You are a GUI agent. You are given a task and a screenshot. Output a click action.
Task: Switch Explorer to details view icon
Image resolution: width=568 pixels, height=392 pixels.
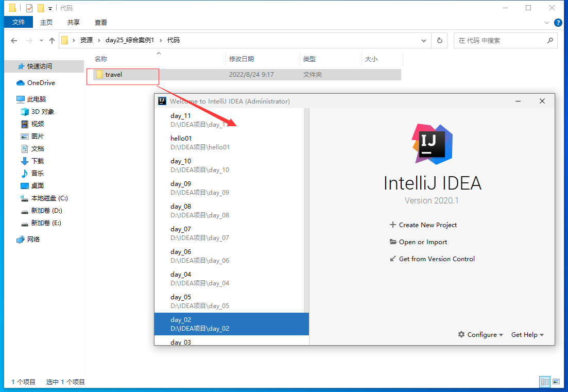pos(545,382)
